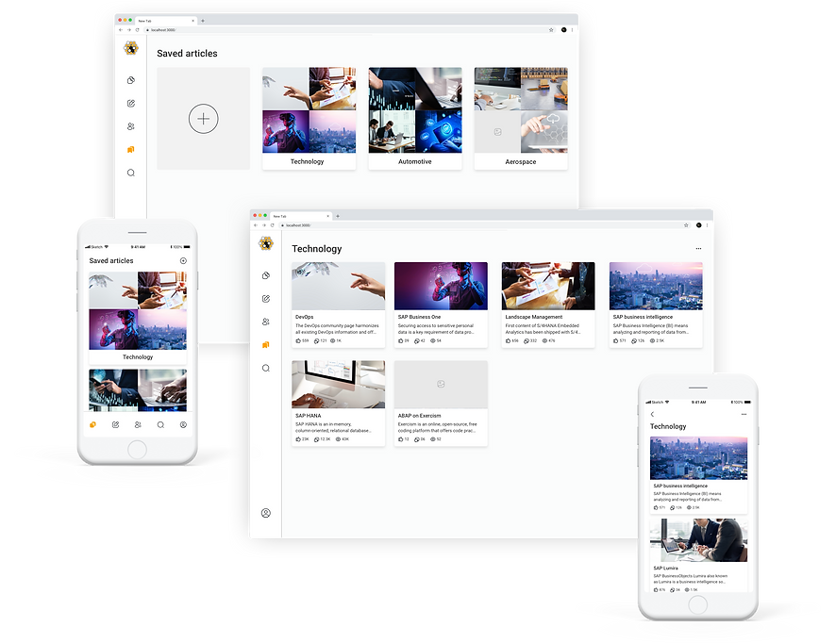Screen dimensions: 836x644
Task: Click the back chevron on the right phone
Action: [x=652, y=415]
